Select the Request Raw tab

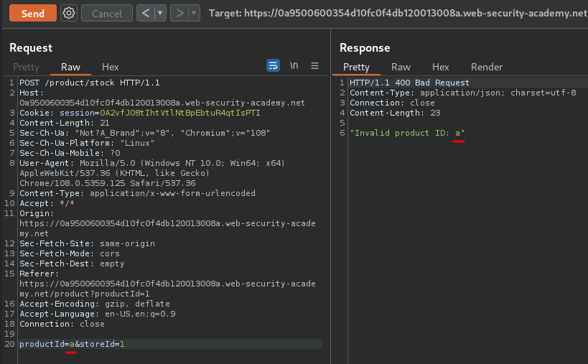(70, 67)
